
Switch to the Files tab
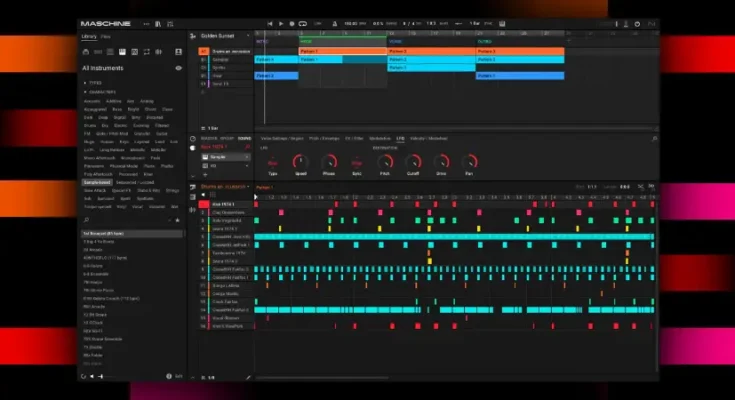click(106, 36)
